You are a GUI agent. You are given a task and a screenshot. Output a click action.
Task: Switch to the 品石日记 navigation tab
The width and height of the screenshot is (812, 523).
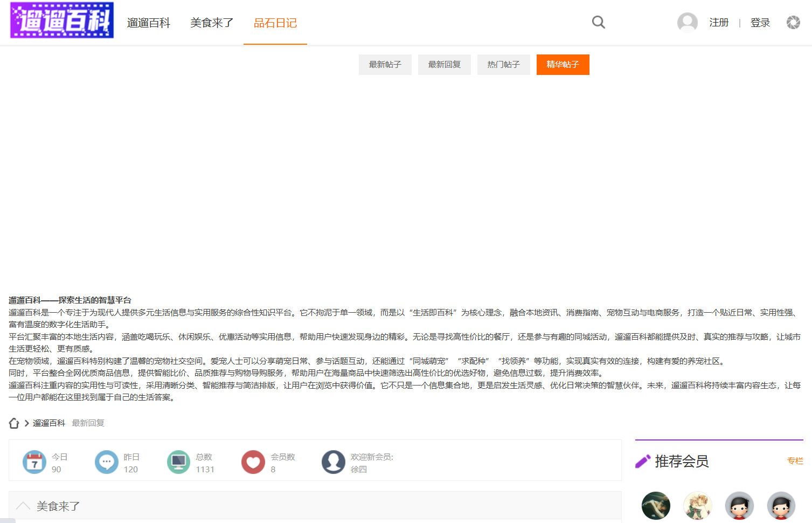(275, 23)
